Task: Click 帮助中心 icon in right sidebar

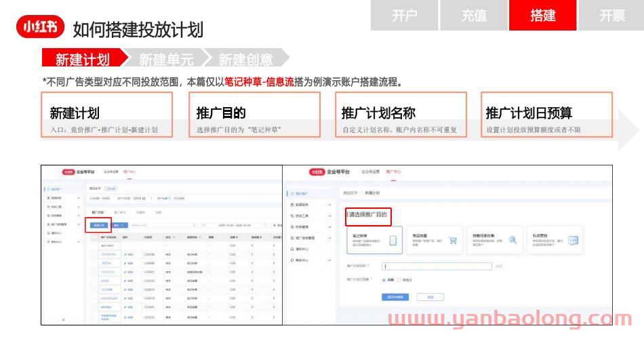Action: click(292, 260)
